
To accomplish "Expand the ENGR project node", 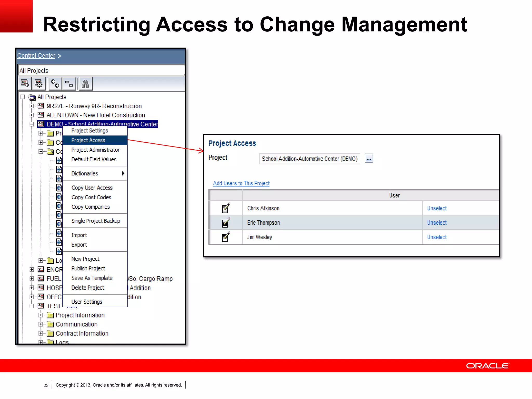I will pos(32,270).
